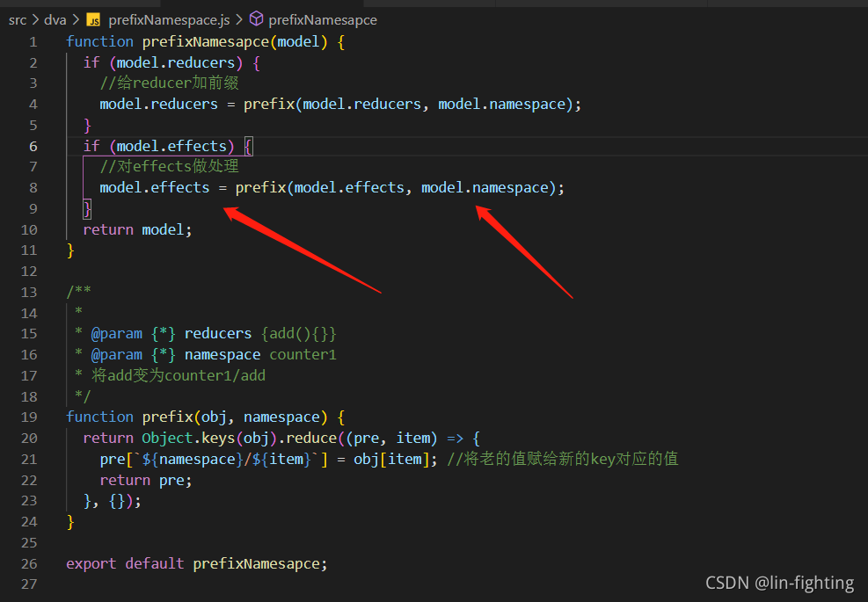Click 'export default prefixNamesapce;' line
This screenshot has width=868, height=602.
coord(196,564)
